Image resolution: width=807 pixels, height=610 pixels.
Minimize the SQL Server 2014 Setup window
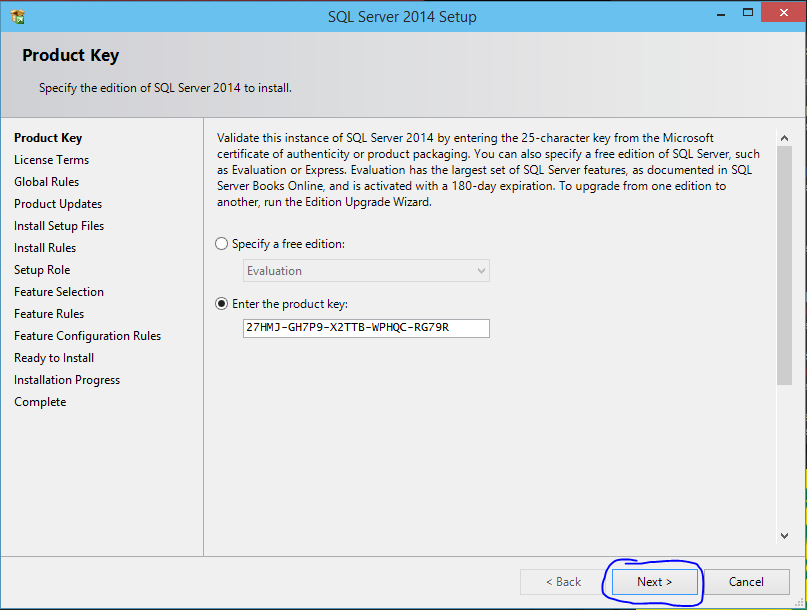tap(721, 15)
